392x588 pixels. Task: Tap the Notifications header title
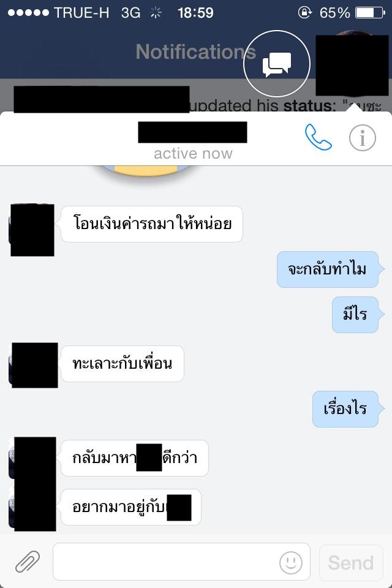pos(195,51)
